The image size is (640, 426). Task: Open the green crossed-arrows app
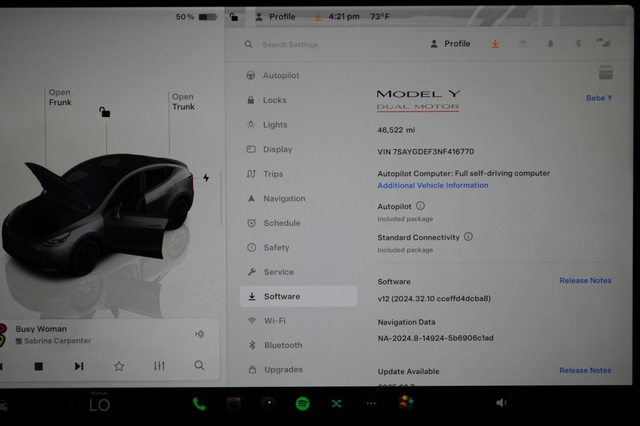click(x=336, y=404)
